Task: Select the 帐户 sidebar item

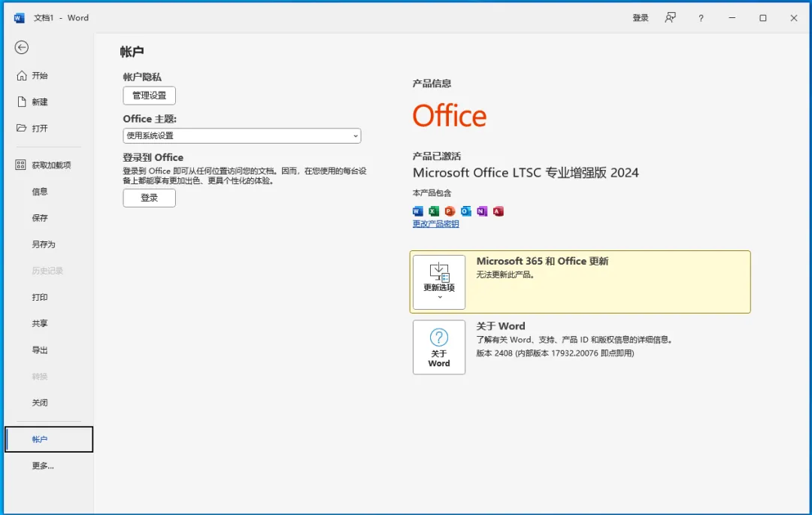Action: [49, 439]
